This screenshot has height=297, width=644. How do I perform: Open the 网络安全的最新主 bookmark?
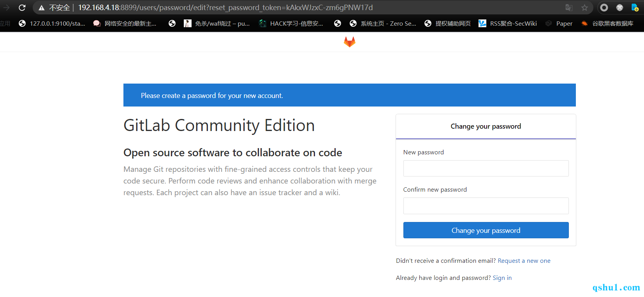125,23
